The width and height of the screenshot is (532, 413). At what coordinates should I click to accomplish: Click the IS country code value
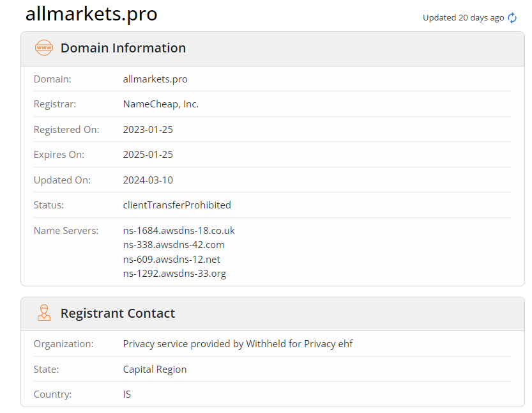pos(127,394)
